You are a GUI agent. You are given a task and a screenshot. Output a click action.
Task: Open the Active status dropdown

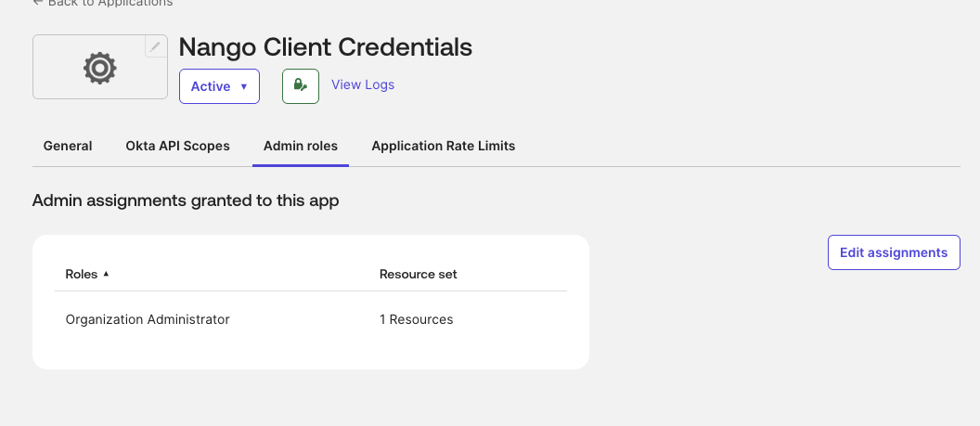coord(219,86)
